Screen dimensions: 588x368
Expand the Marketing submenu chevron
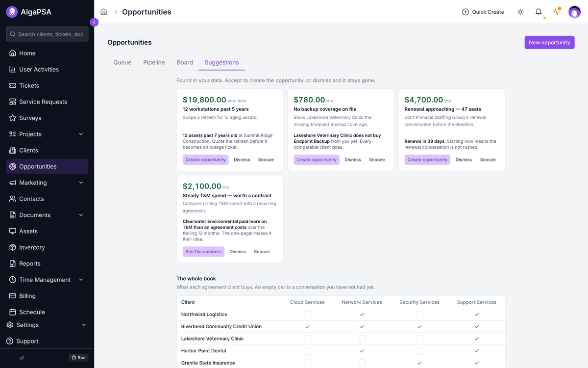[x=81, y=183]
